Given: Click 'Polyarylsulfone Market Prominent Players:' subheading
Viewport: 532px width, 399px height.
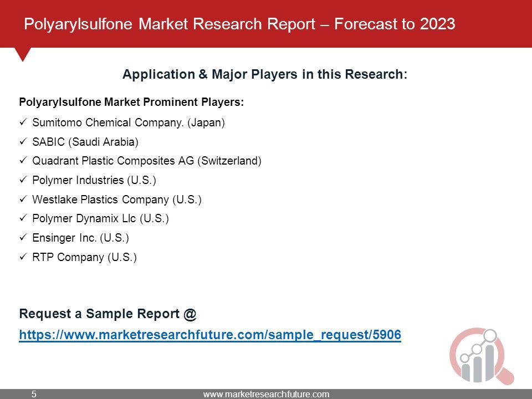Looking at the screenshot, I should tap(131, 102).
